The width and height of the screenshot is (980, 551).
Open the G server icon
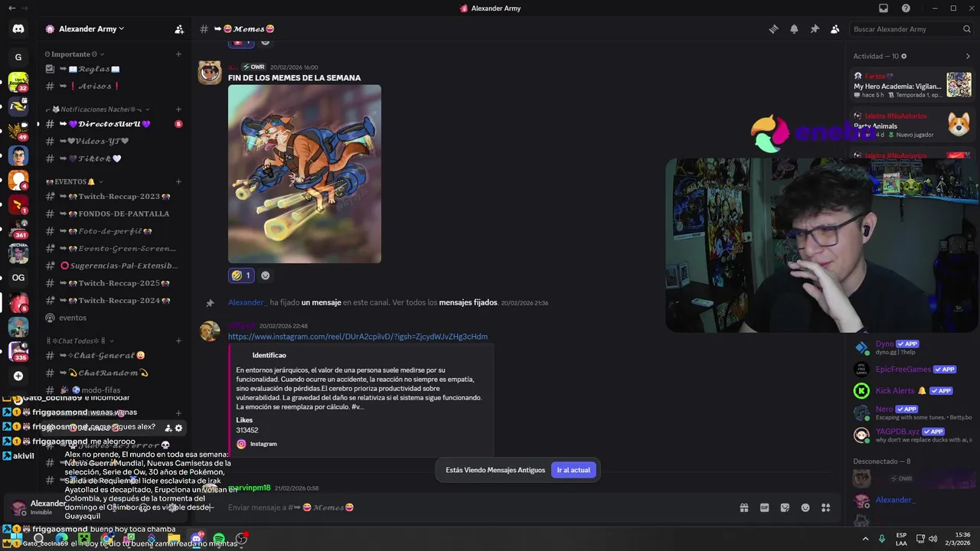[x=18, y=57]
